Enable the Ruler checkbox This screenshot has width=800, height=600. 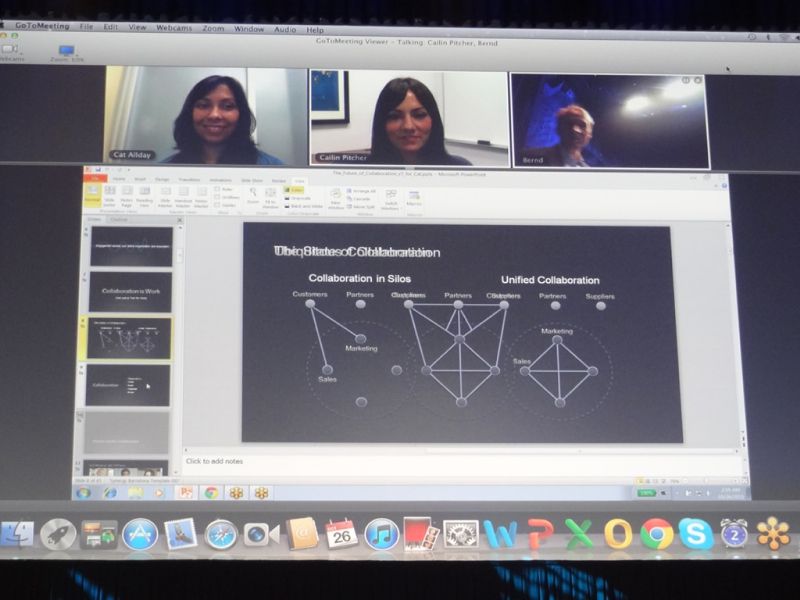[224, 189]
